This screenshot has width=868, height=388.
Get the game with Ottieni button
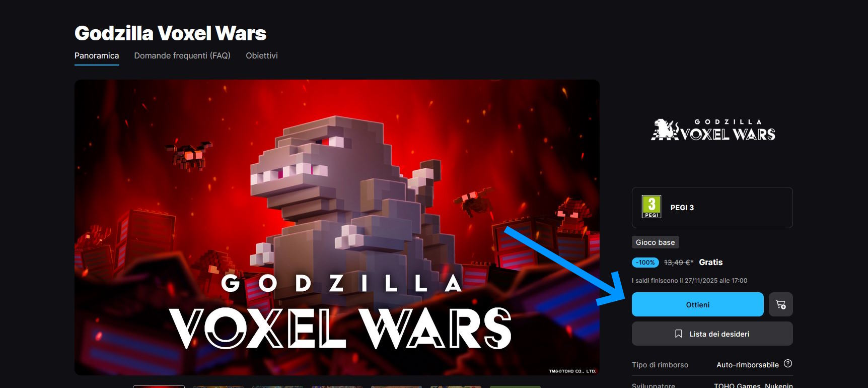point(698,304)
